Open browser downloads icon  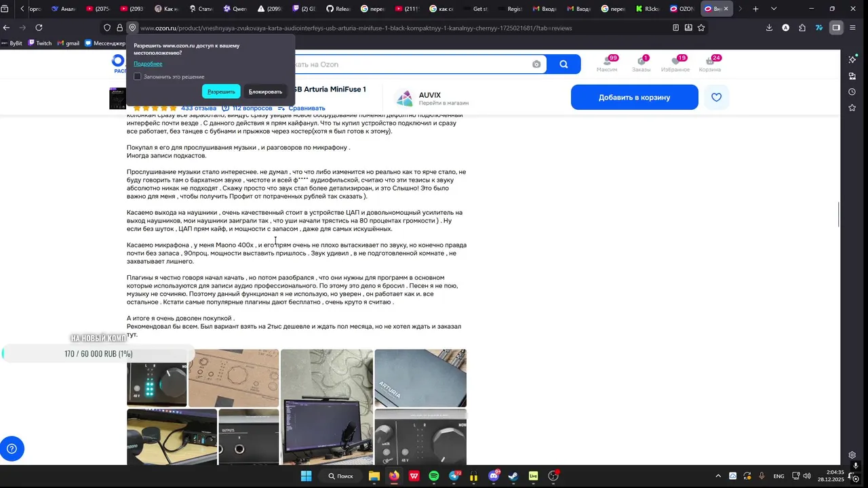[769, 28]
